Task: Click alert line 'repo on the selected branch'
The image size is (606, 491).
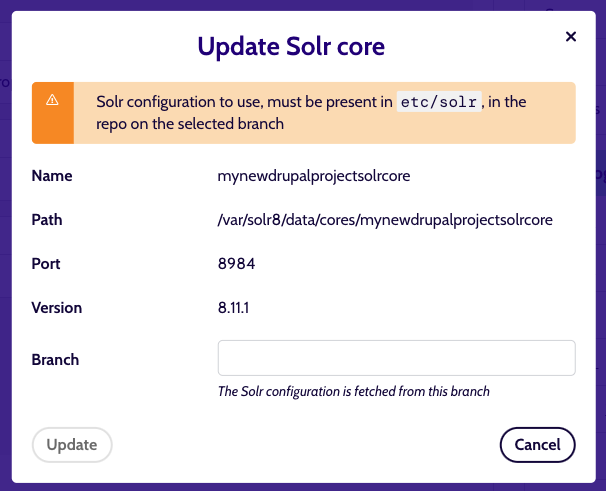Action: point(190,124)
